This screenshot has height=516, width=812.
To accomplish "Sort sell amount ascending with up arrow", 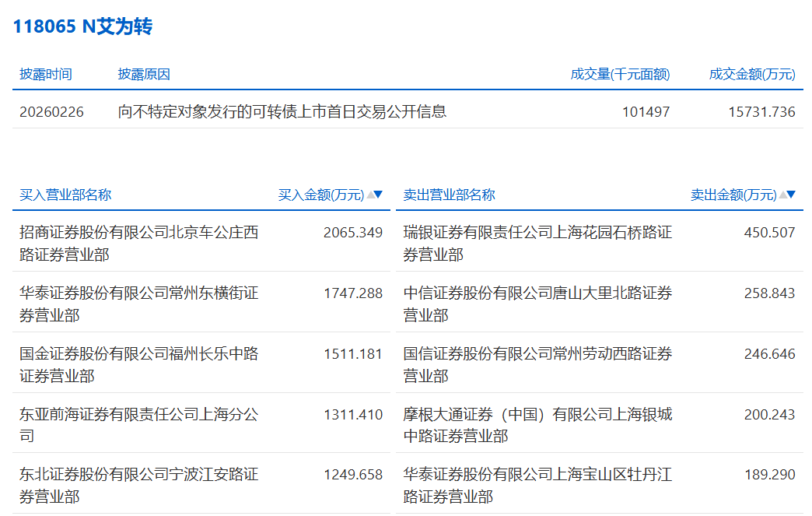I will (783, 195).
